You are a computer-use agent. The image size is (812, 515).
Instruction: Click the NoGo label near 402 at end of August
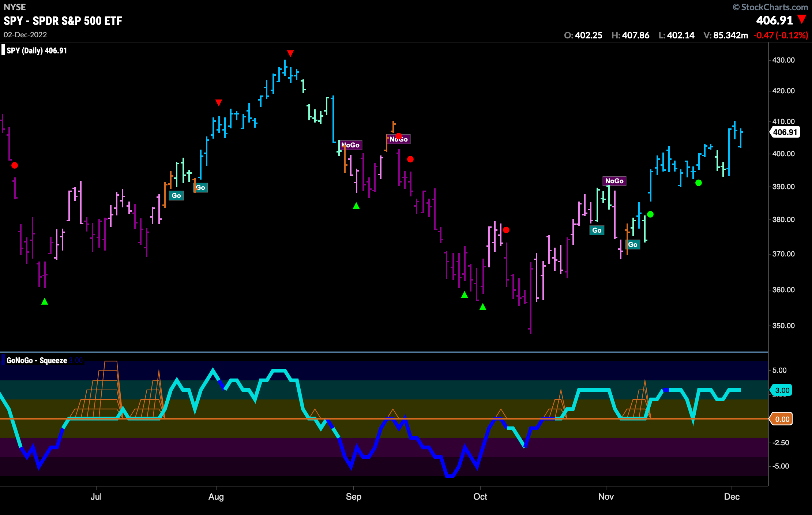350,145
